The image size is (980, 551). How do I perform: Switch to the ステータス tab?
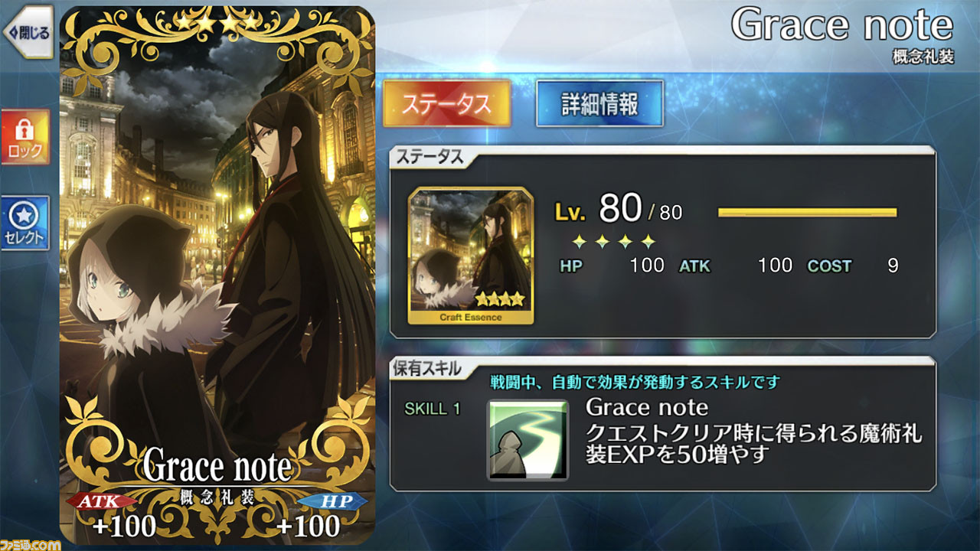(x=446, y=104)
